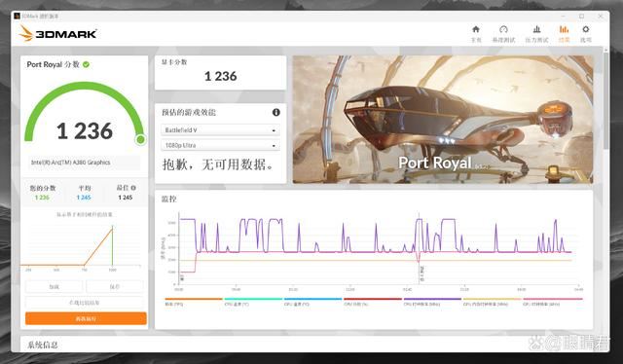The height and width of the screenshot is (364, 623).
Task: Click the info icon in estimated game performance
Action: coord(275,113)
